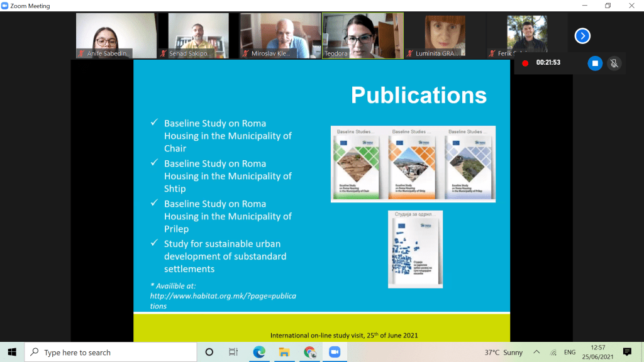This screenshot has height=362, width=644.
Task: Switch to Zoom app in taskbar
Action: point(334,352)
